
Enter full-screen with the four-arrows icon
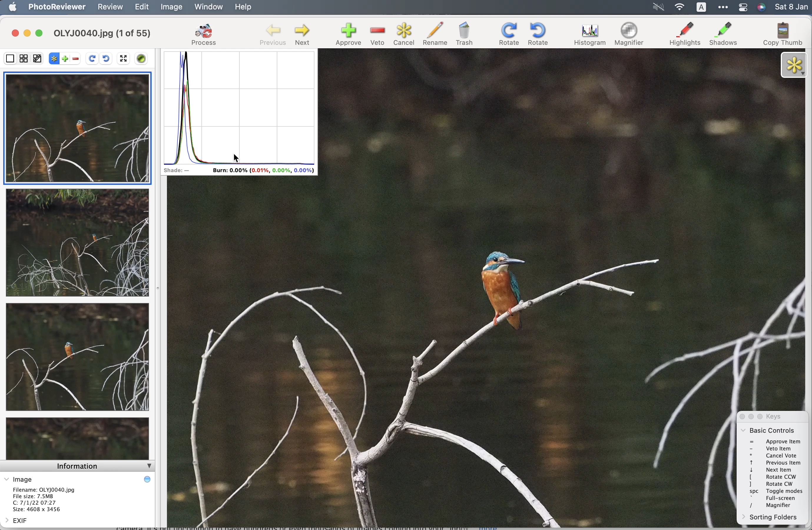123,59
